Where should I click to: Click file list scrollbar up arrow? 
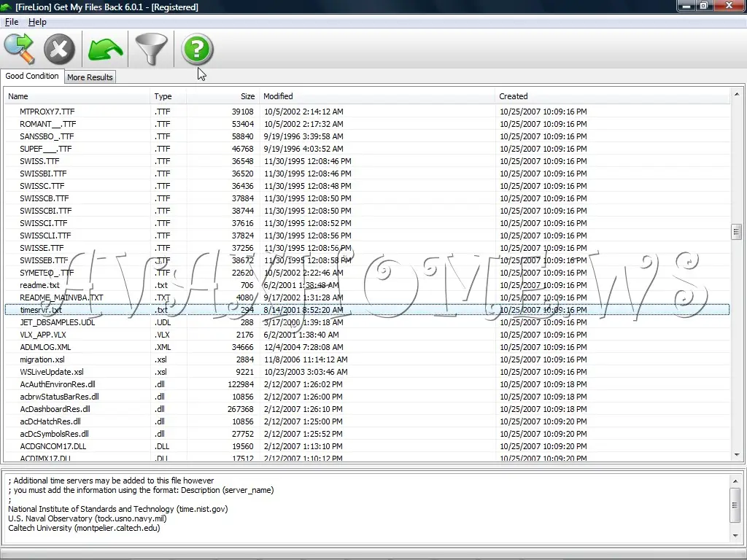coord(737,94)
